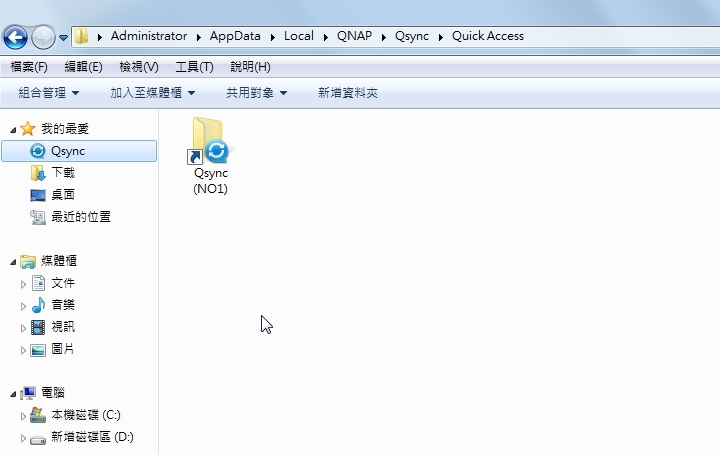The width and height of the screenshot is (720, 455).
Task: Open the 加入至媒體櫃 dropdown
Action: [x=152, y=93]
